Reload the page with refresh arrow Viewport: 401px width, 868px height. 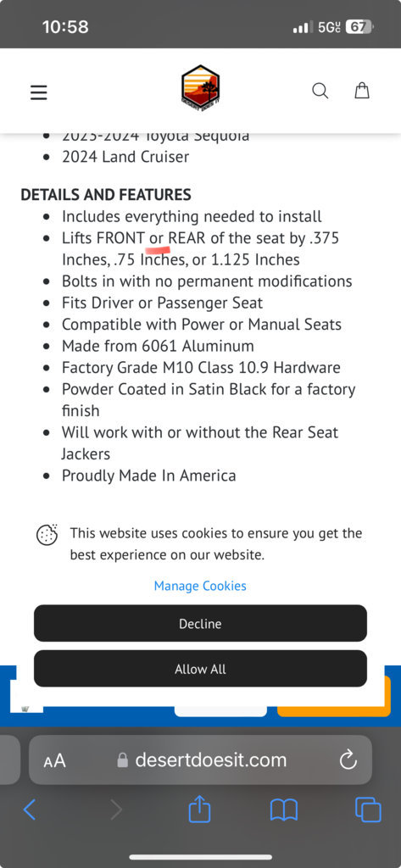tap(348, 760)
